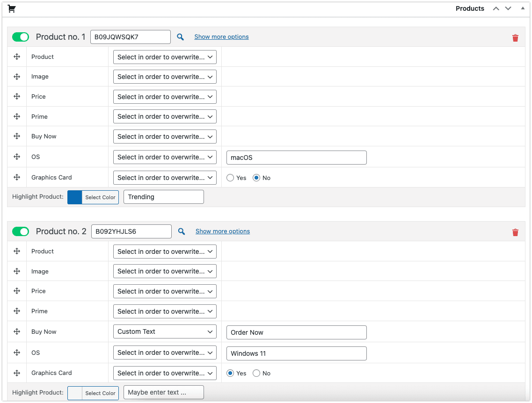Image resolution: width=532 pixels, height=403 pixels.
Task: Open the Price dropdown for Product no. 1
Action: click(165, 97)
